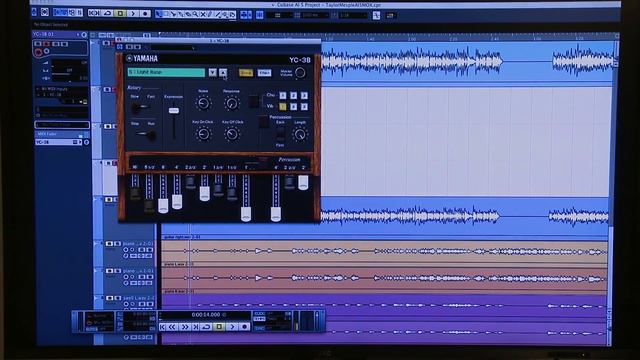Select the Draw pencil tool
The height and width of the screenshot is (360, 640).
pyautogui.click(x=210, y=14)
